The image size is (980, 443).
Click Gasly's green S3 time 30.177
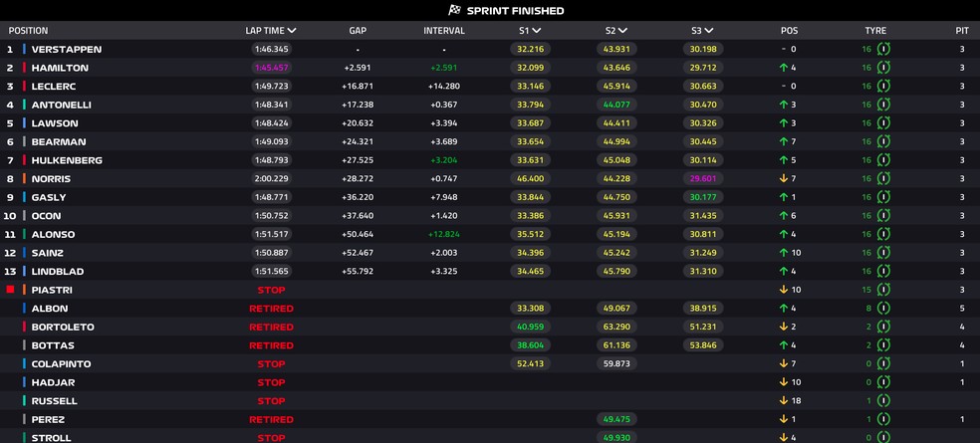point(703,197)
